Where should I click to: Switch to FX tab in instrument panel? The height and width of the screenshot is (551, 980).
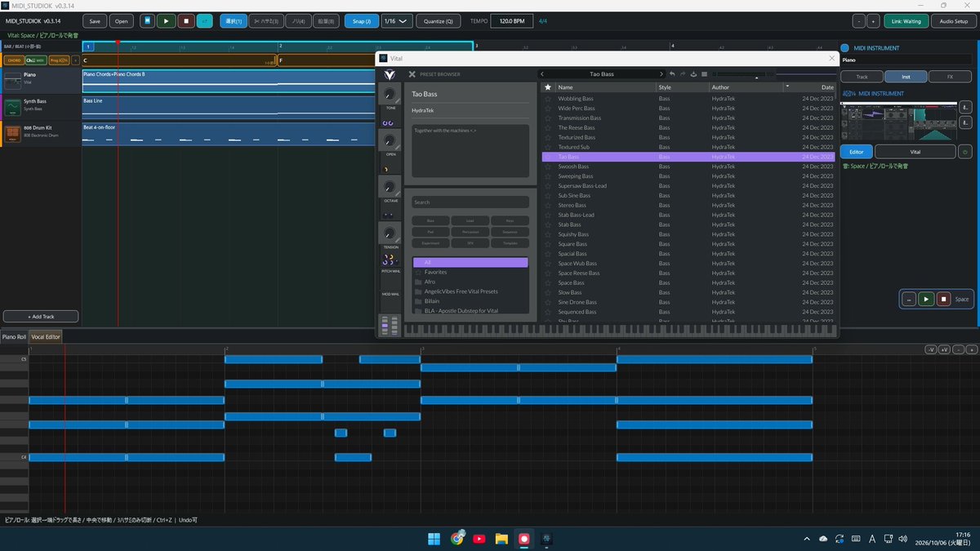(x=950, y=77)
